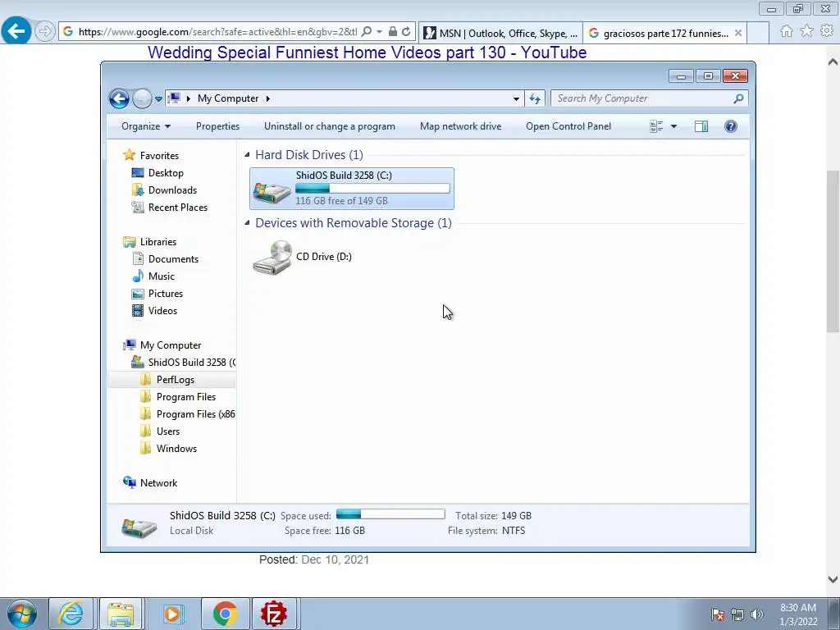Open Wedding Special Funniest Home Videos link

pyautogui.click(x=367, y=52)
